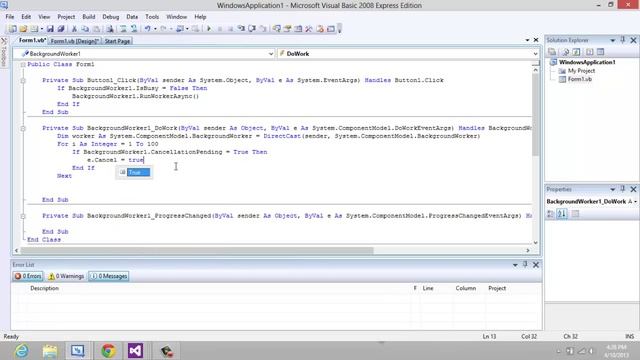
Task: Open the Object Browser toolbar icon
Action: coord(298,29)
